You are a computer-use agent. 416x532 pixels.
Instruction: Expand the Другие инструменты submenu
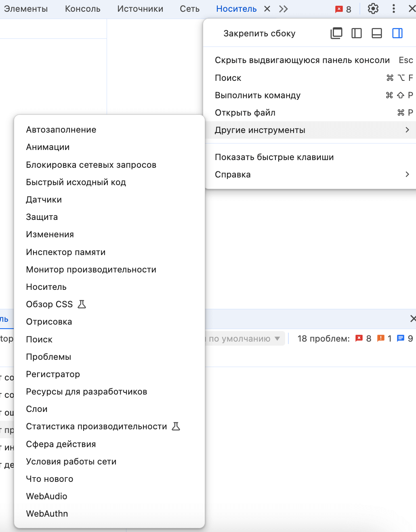pyautogui.click(x=260, y=130)
